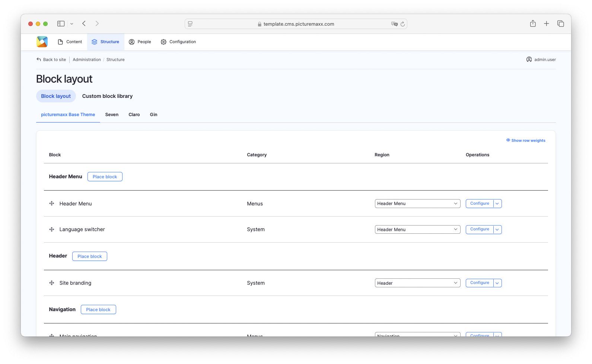592x364 pixels.
Task: Open the Content admin menu
Action: (70, 42)
